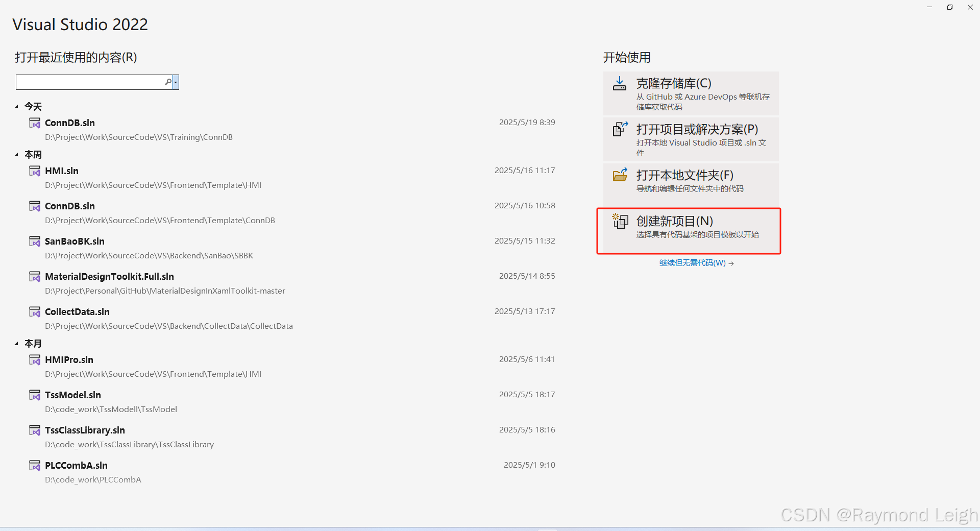Click the timestamp 2025/5/1 9:10
The height and width of the screenshot is (531, 980).
click(x=529, y=465)
